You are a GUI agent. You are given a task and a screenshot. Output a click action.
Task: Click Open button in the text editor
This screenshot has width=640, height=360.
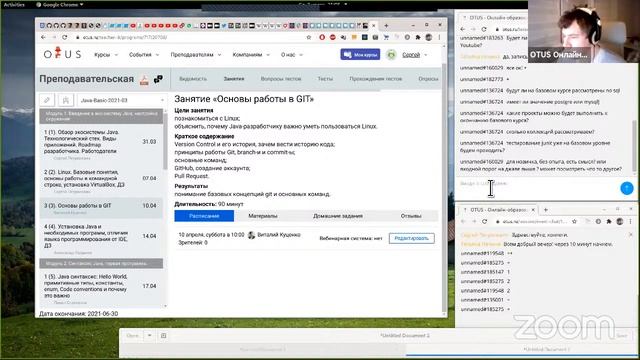point(133,336)
